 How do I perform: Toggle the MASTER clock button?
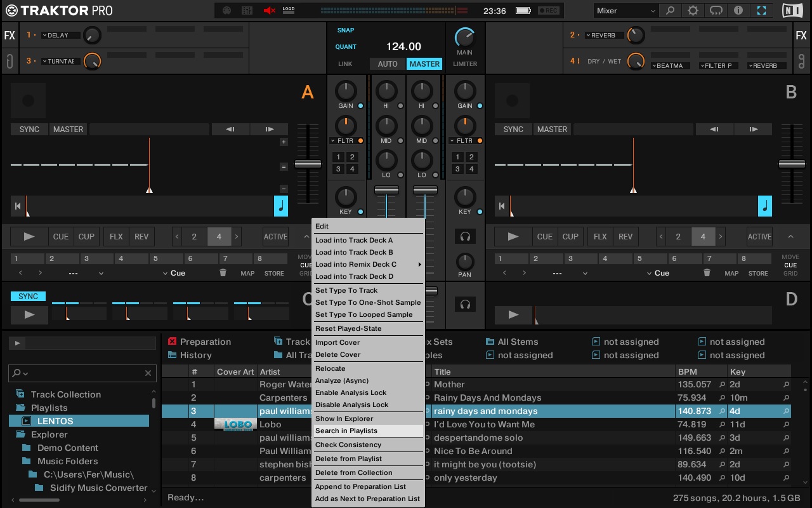click(x=424, y=64)
